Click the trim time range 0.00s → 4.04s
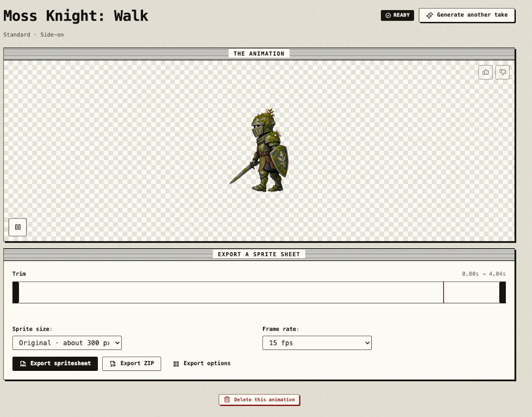 (x=484, y=274)
